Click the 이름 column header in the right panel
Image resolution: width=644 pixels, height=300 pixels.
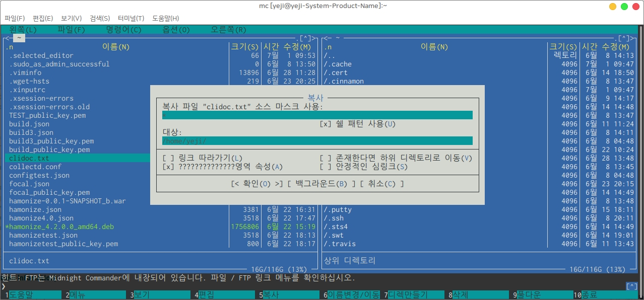434,47
